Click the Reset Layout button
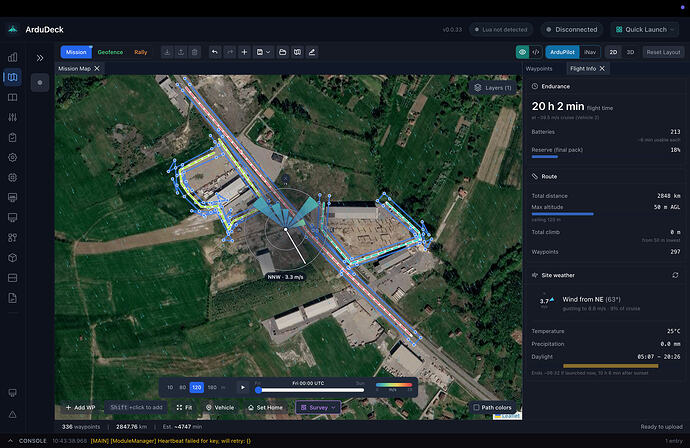 [x=663, y=52]
